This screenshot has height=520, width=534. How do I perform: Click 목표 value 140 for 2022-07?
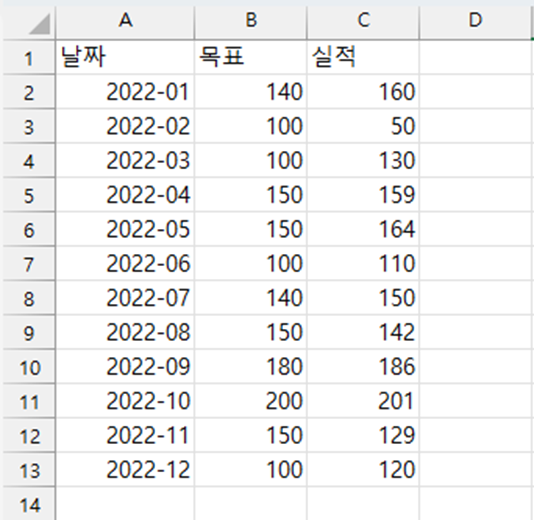tap(251, 298)
